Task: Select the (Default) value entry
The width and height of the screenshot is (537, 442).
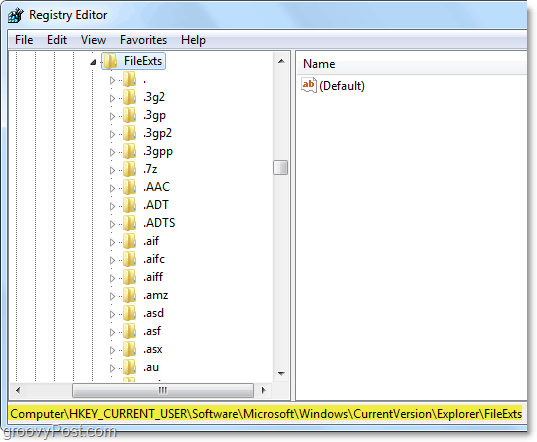Action: tap(342, 86)
